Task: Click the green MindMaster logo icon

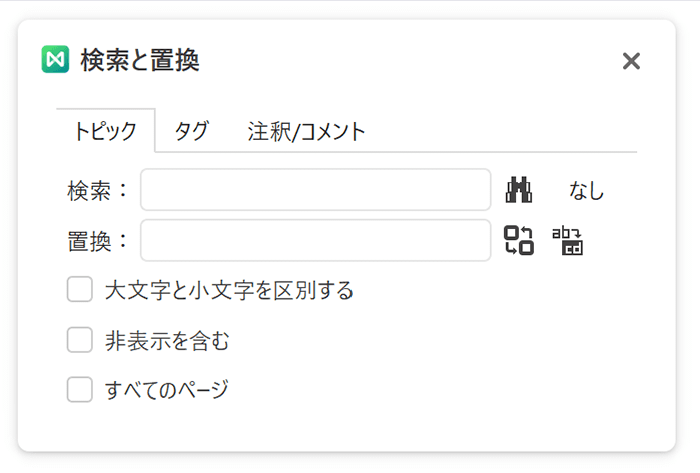Action: click(x=55, y=59)
